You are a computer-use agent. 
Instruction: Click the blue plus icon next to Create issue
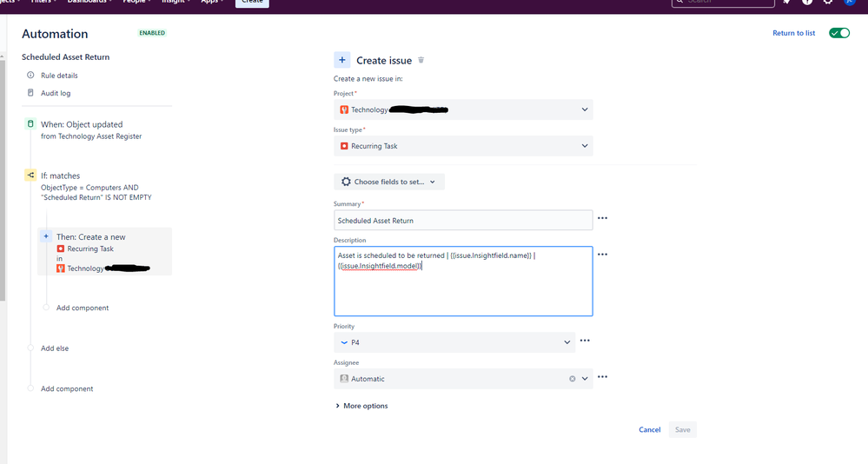(342, 60)
